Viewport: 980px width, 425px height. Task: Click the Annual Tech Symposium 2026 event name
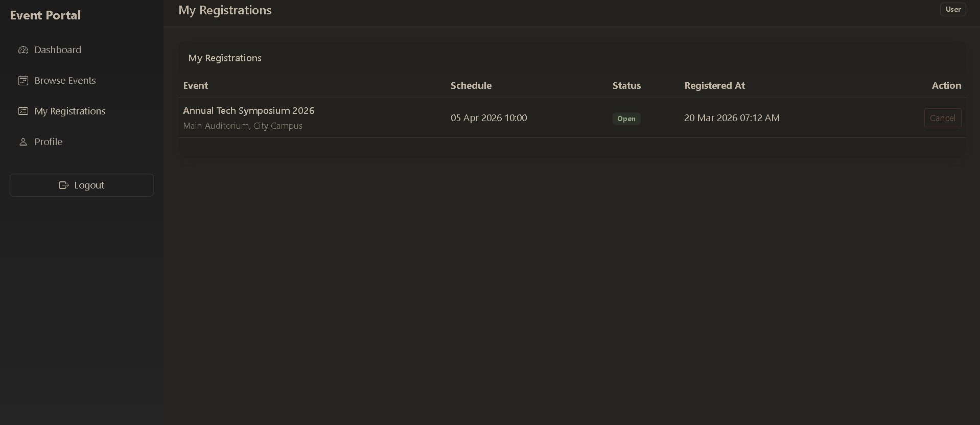(249, 111)
